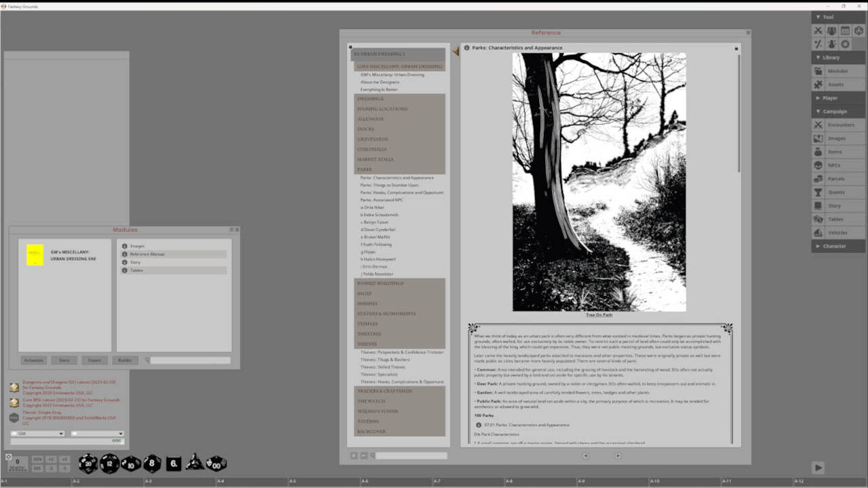Click the Store button in Modules window
868x488 pixels.
pyautogui.click(x=64, y=360)
